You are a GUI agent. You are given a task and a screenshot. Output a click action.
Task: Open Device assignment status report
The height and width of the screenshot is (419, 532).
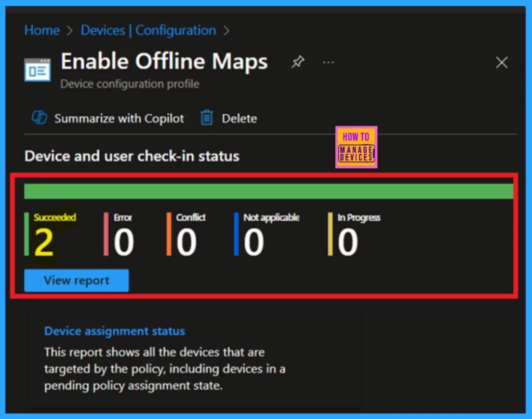point(115,331)
